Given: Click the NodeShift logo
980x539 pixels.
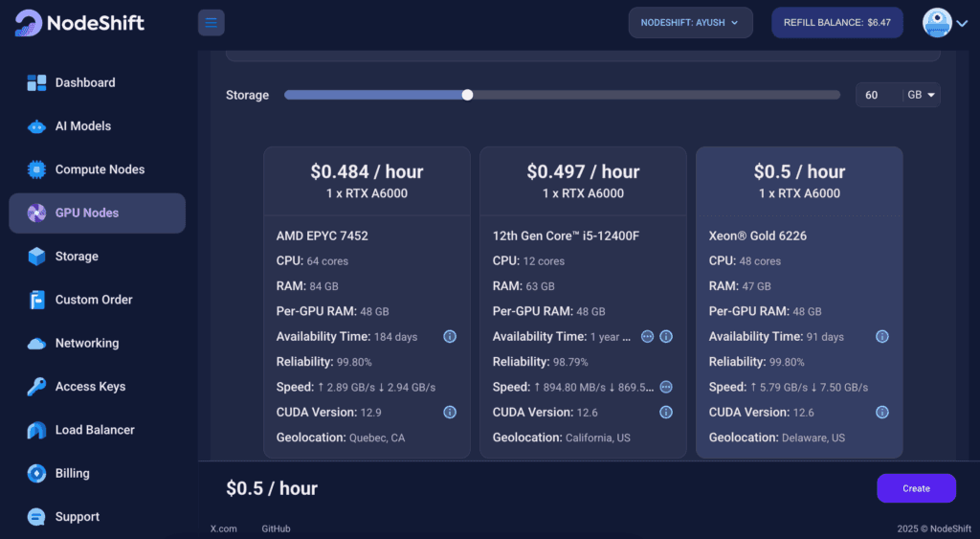Looking at the screenshot, I should (x=79, y=23).
